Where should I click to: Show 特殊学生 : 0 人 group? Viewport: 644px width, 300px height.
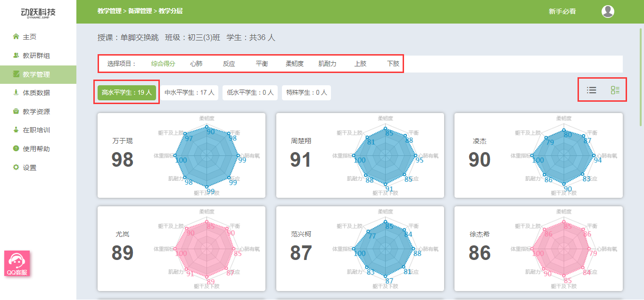coord(306,93)
